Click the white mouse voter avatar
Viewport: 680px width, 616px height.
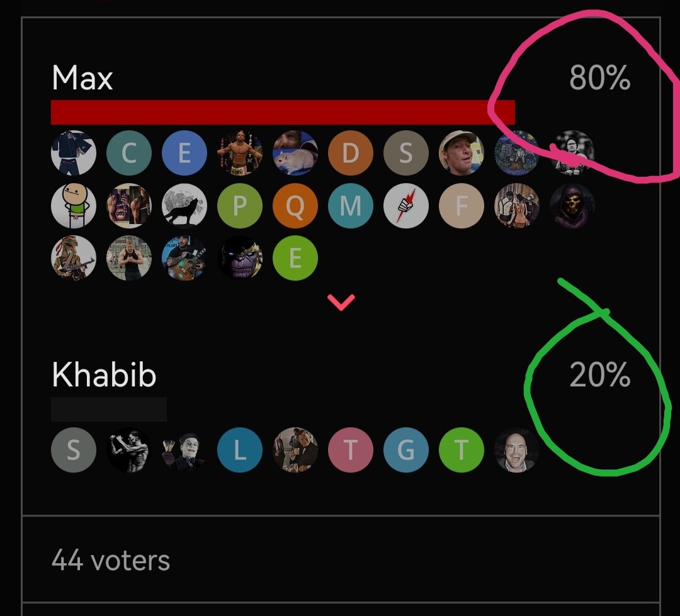pyautogui.click(x=295, y=153)
